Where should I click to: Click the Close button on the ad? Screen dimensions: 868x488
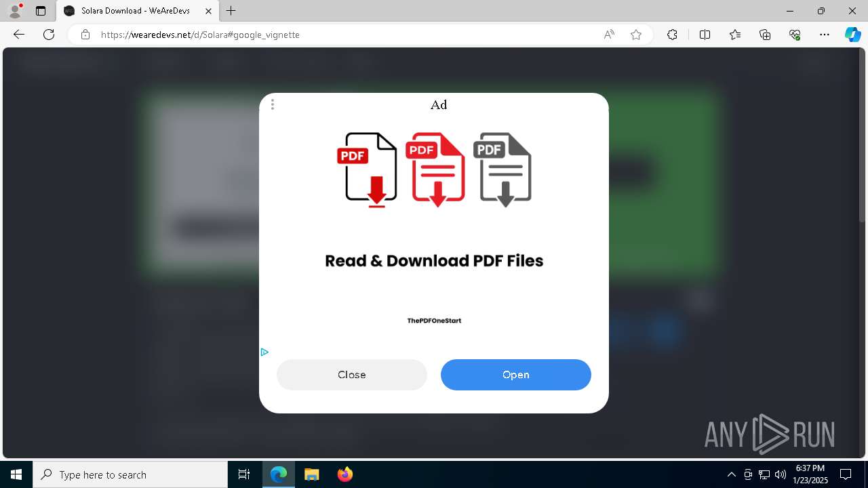tap(352, 375)
